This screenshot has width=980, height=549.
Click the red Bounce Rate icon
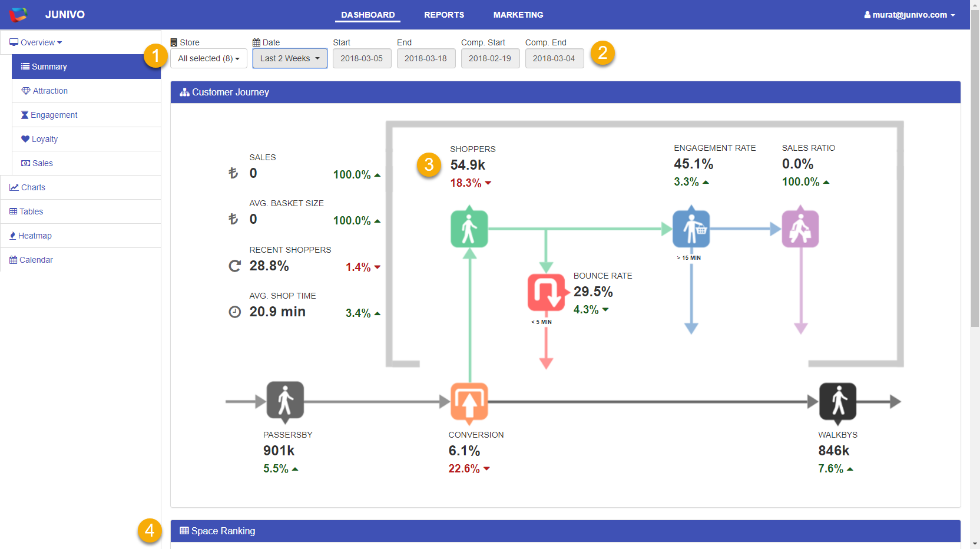(546, 292)
